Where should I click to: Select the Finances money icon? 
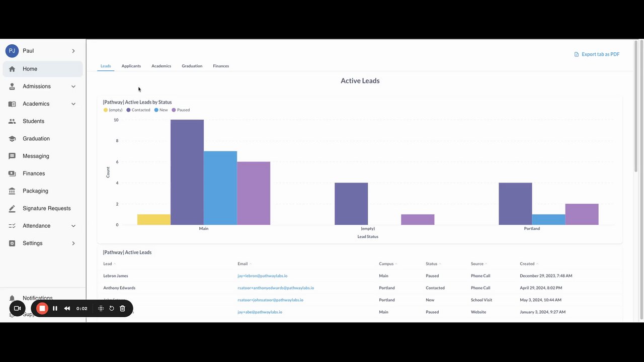12,173
